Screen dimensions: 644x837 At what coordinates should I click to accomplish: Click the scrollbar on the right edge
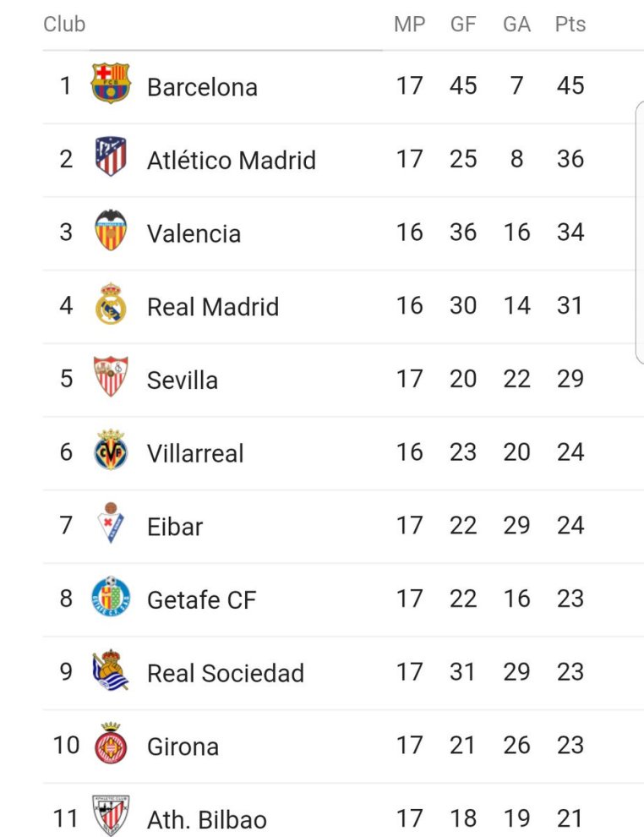tap(639, 232)
